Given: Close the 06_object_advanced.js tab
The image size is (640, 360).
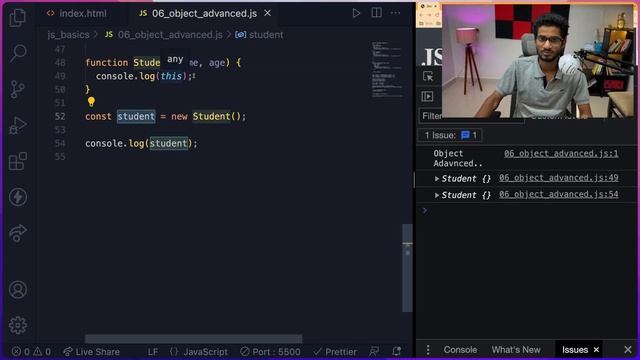Looking at the screenshot, I should pos(267,13).
